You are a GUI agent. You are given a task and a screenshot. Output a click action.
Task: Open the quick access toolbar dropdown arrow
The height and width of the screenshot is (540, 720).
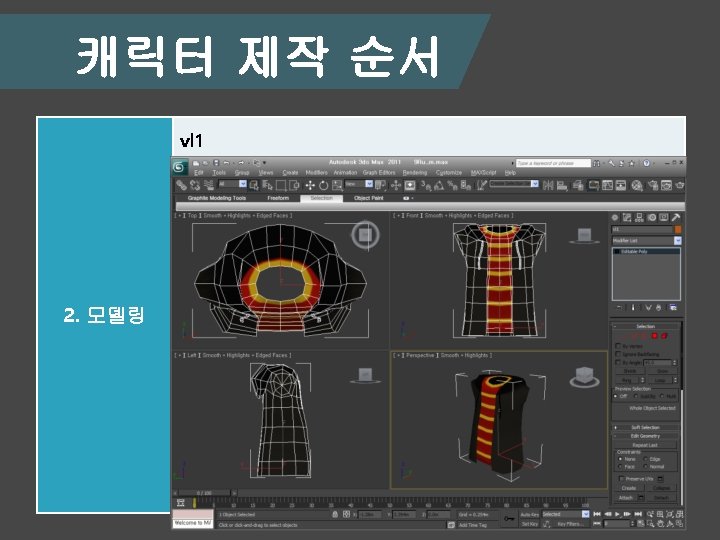click(264, 163)
